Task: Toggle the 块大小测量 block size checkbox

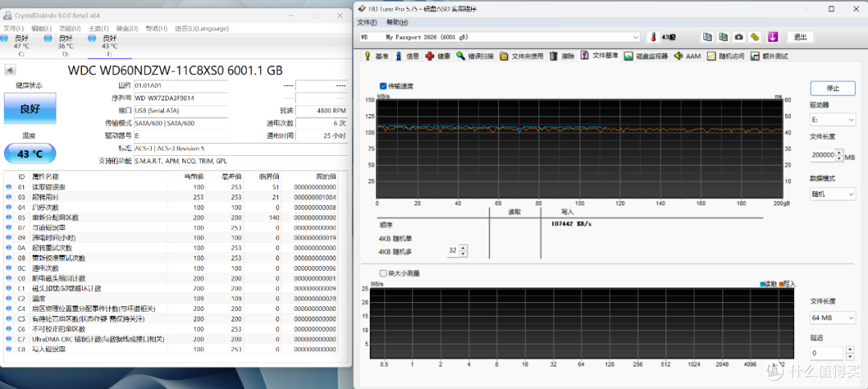Action: pyautogui.click(x=383, y=272)
